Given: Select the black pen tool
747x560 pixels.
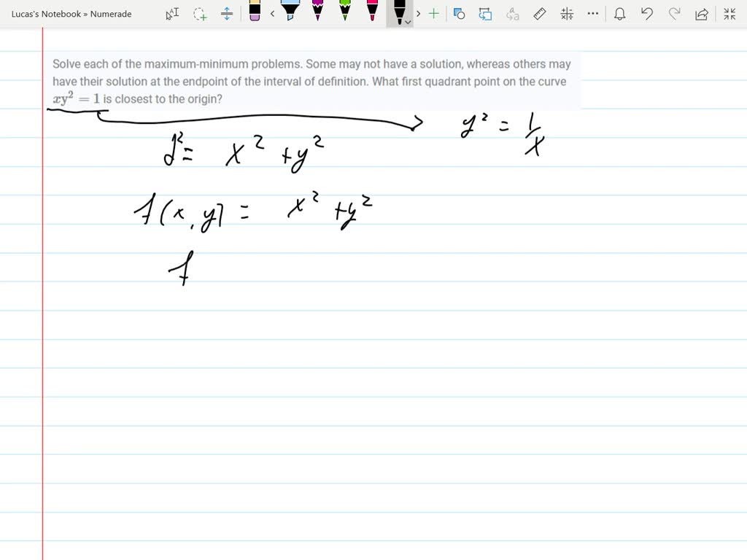Looking at the screenshot, I should click(x=398, y=11).
